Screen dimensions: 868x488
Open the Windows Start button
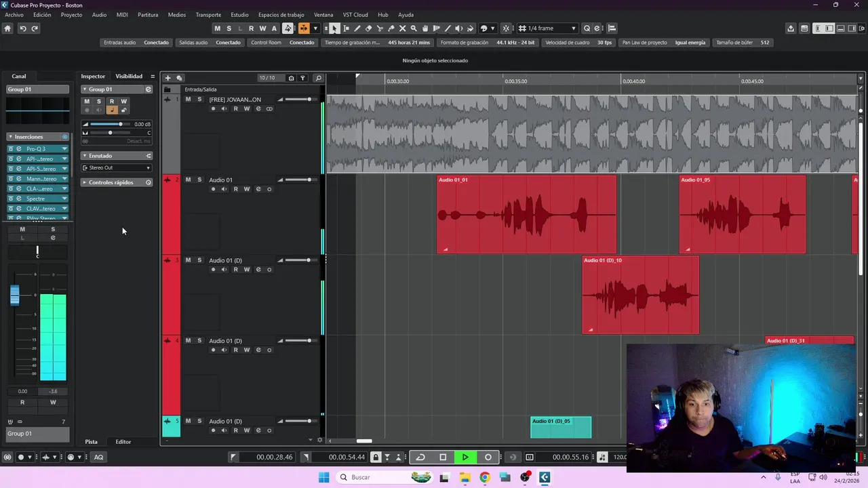(323, 477)
